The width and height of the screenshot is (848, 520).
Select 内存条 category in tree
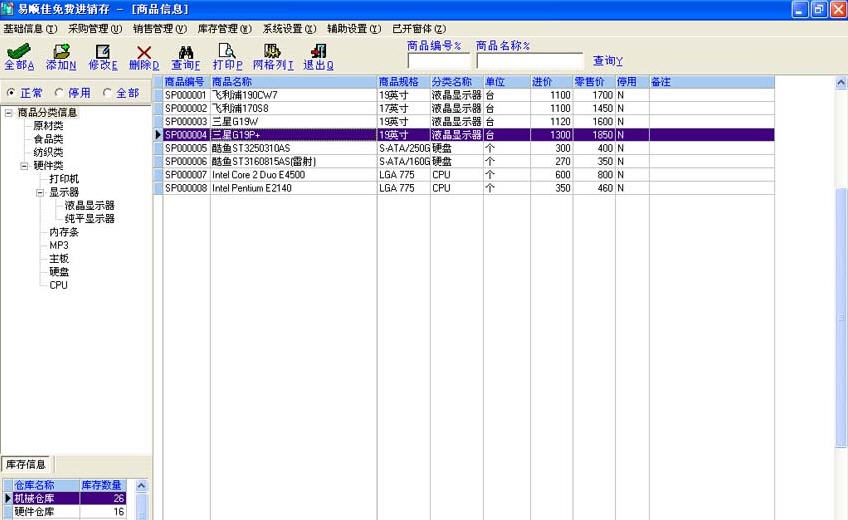pyautogui.click(x=64, y=232)
